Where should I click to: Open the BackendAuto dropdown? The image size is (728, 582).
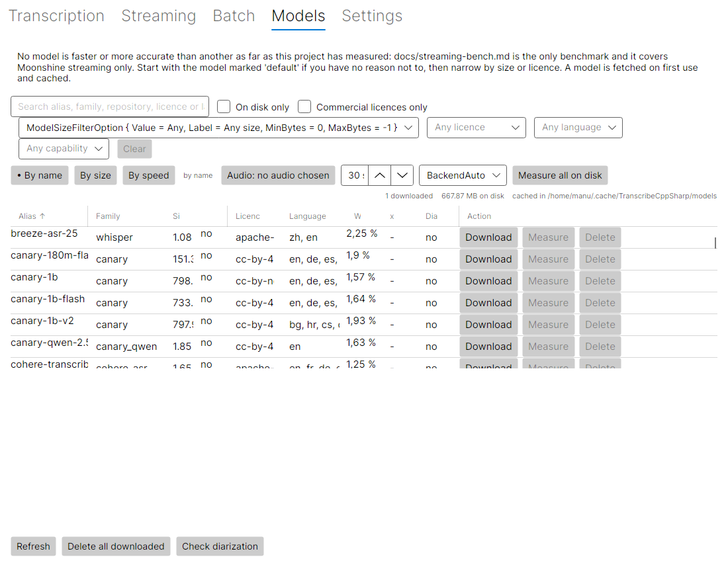[x=463, y=175]
